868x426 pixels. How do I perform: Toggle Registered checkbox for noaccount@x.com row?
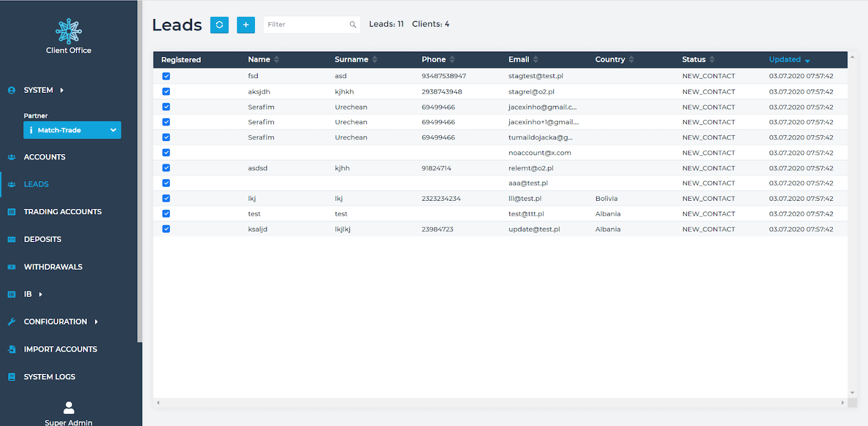(166, 152)
